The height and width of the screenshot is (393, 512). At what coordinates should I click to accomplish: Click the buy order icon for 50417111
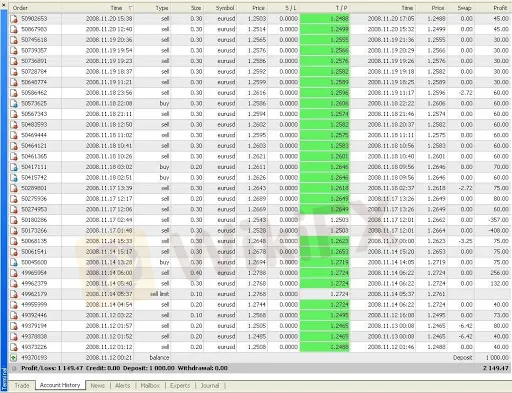[x=14, y=167]
